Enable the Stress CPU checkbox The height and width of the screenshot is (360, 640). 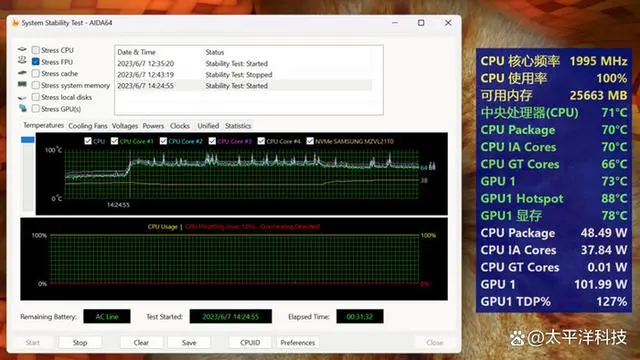(x=36, y=50)
